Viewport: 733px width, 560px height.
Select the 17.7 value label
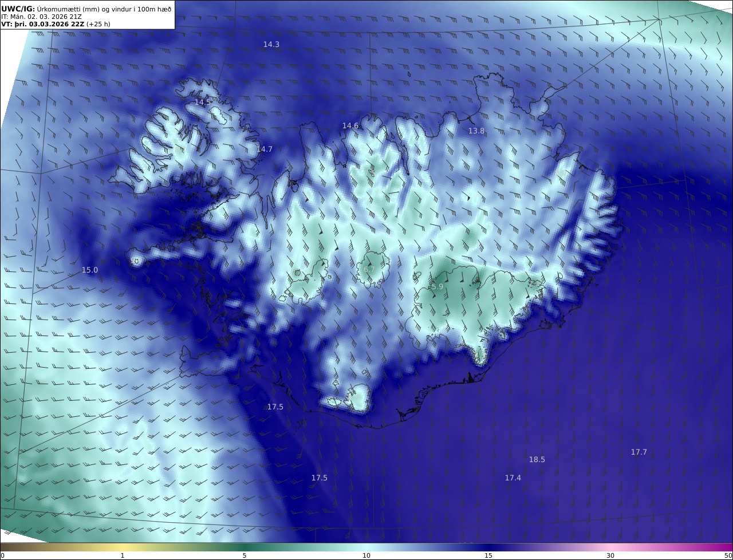[639, 452]
